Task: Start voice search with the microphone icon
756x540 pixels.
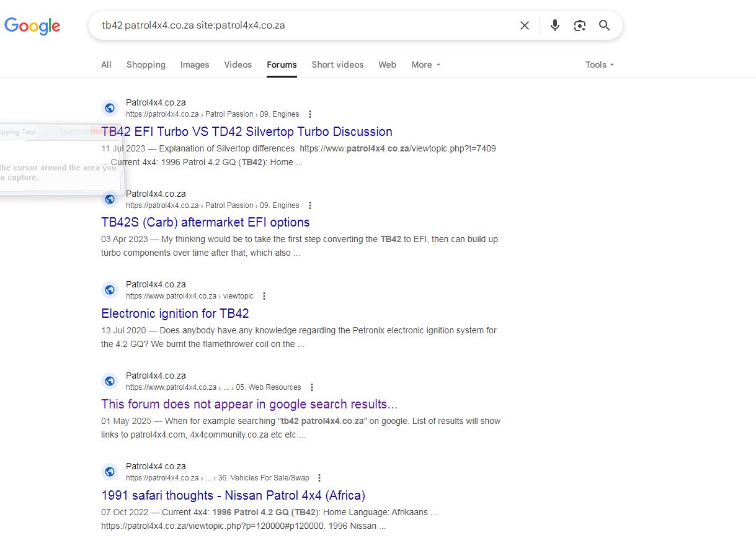Action: pos(555,25)
